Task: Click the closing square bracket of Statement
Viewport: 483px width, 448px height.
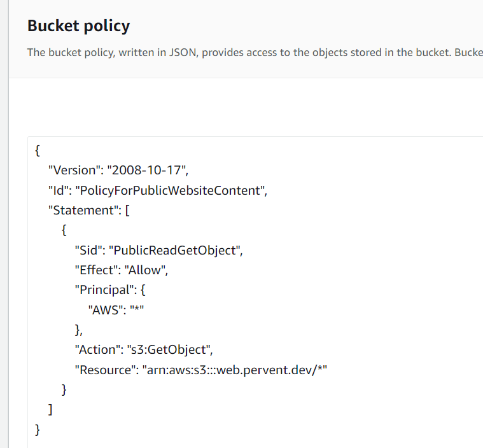Action: [51, 410]
